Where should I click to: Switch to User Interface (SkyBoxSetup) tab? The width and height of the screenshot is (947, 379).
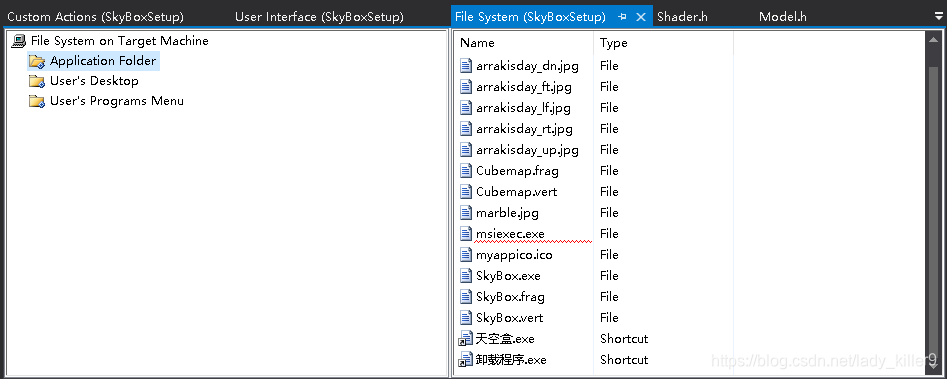319,17
